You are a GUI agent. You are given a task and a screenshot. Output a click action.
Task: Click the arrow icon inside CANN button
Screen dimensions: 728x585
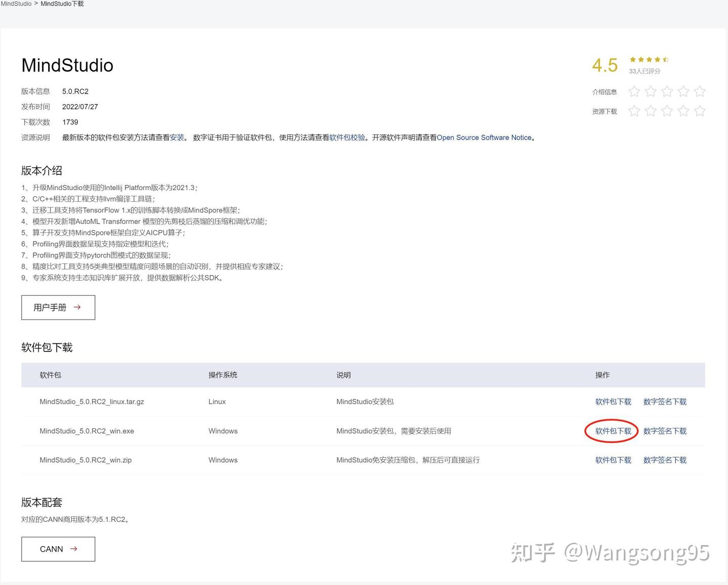[74, 549]
